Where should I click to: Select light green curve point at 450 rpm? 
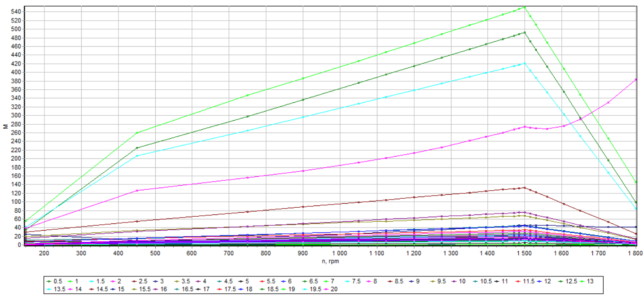click(137, 133)
